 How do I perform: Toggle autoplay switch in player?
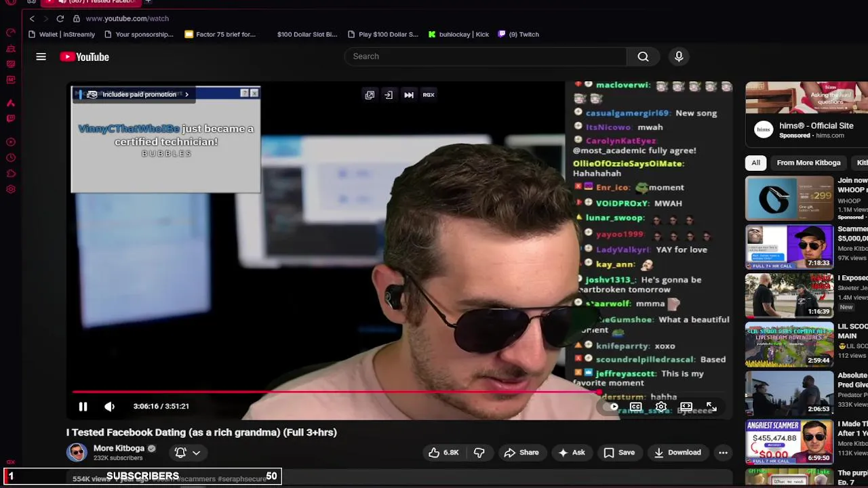(610, 407)
